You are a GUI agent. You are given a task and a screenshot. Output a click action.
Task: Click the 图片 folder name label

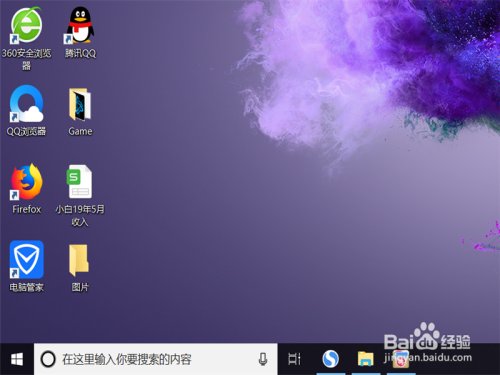point(80,287)
